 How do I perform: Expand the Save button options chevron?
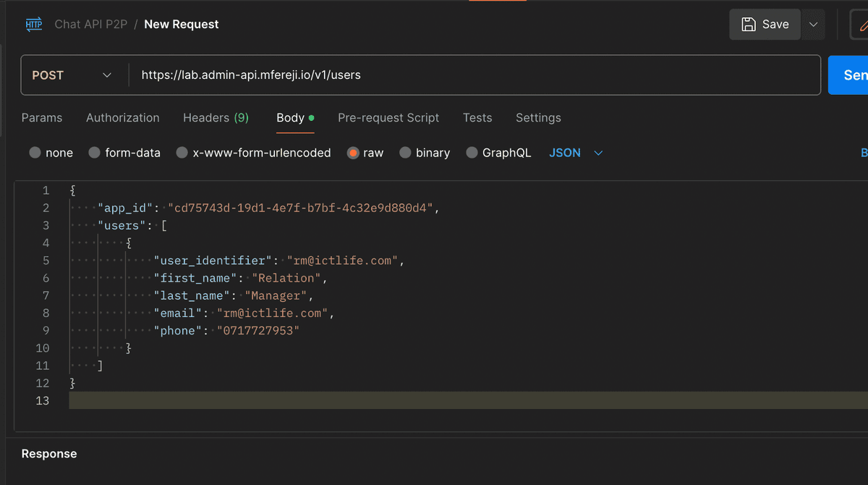pyautogui.click(x=813, y=24)
